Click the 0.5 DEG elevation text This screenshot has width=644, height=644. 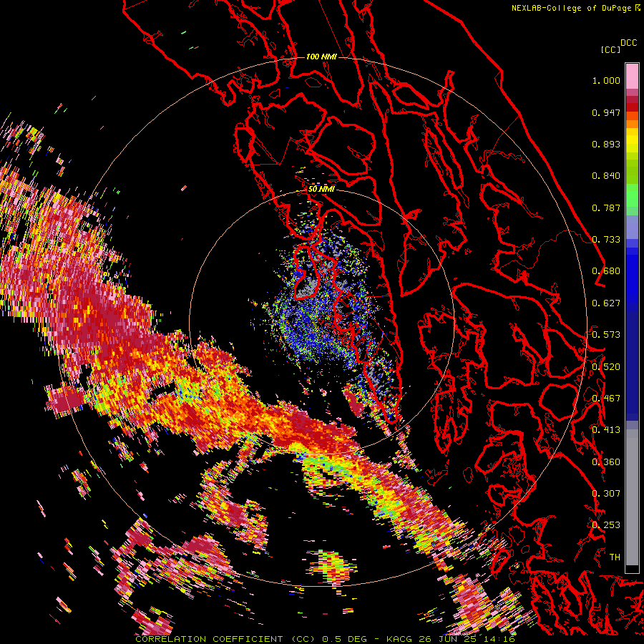click(345, 639)
